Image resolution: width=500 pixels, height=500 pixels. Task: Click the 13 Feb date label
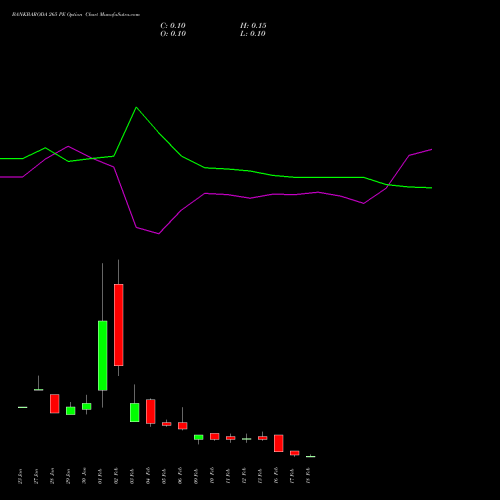260,476
